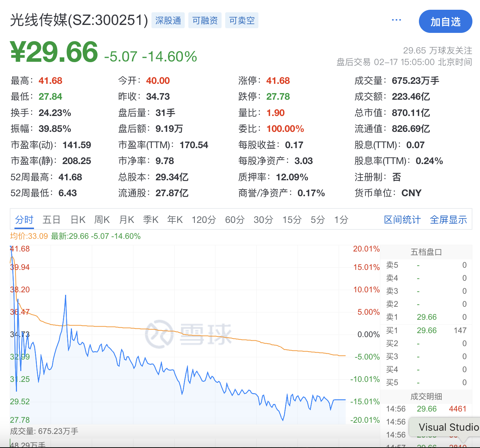Select the 1分 interval tab
This screenshot has height=448, width=480.
(341, 220)
